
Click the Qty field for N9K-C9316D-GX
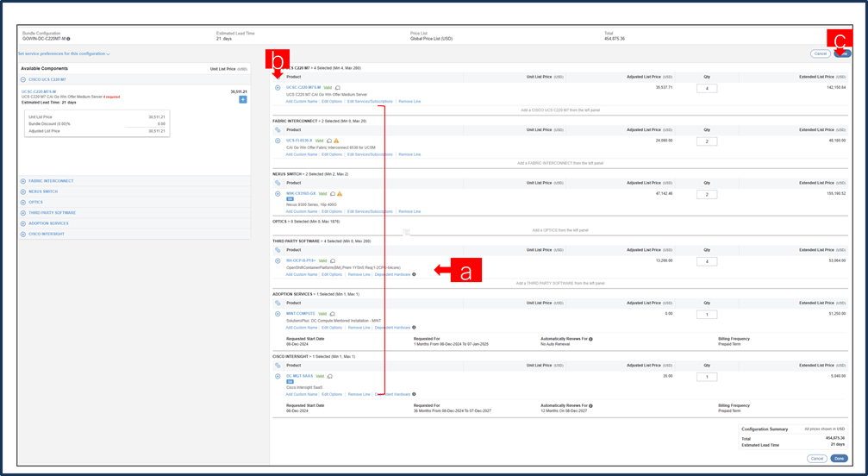click(707, 194)
